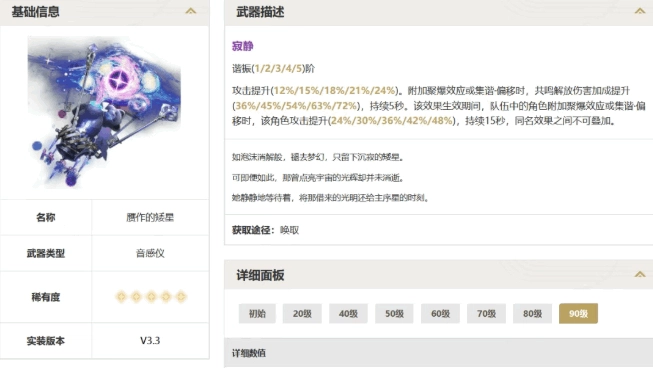
Task: Select the 70级 level tab
Action: [x=486, y=313]
